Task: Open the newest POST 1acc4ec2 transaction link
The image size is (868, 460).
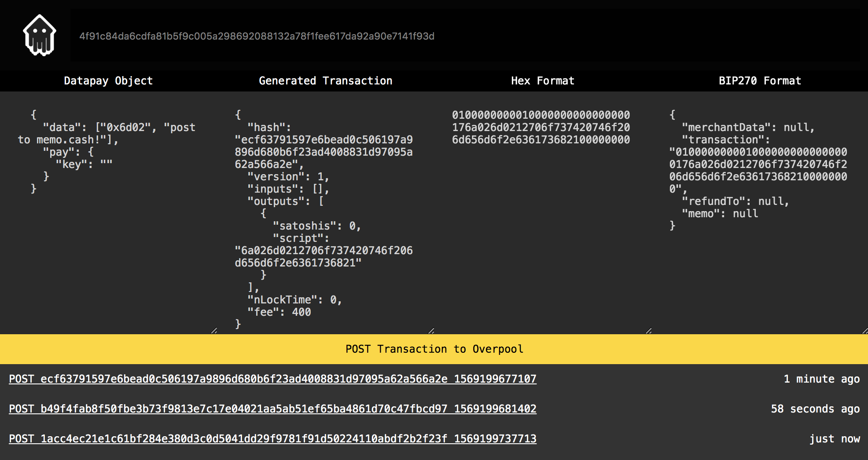Action: (272, 438)
